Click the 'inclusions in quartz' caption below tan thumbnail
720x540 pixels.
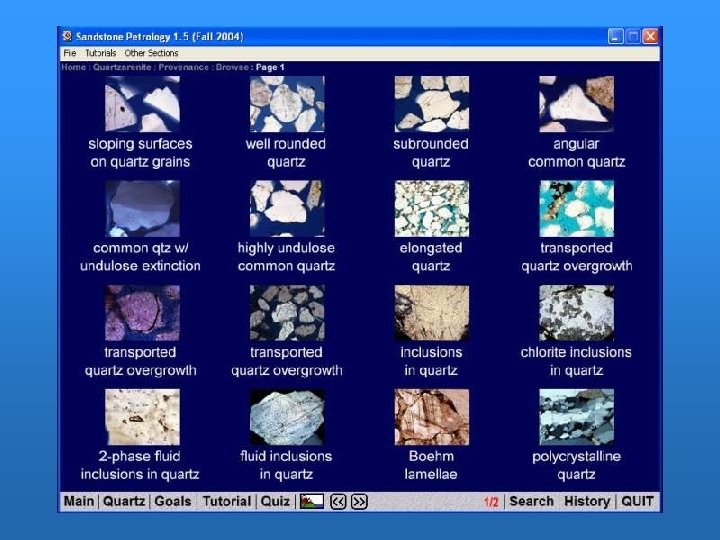tap(431, 361)
